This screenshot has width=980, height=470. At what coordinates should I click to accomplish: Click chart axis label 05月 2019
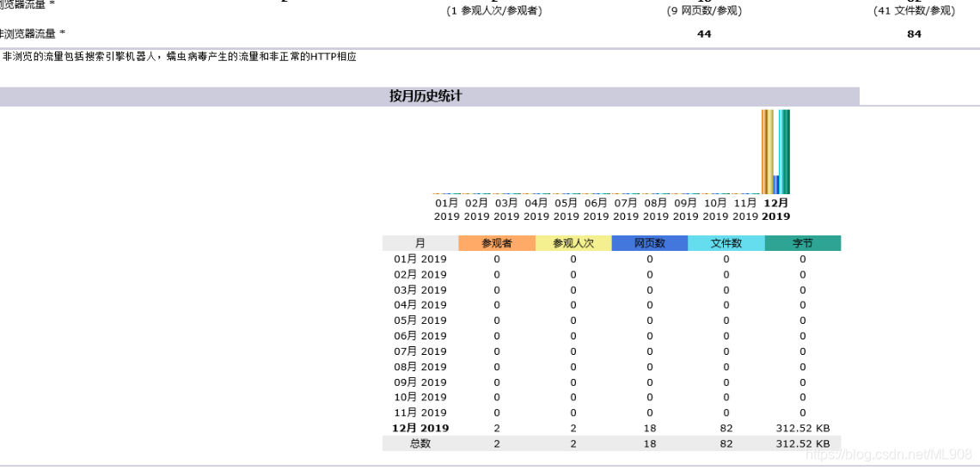567,210
